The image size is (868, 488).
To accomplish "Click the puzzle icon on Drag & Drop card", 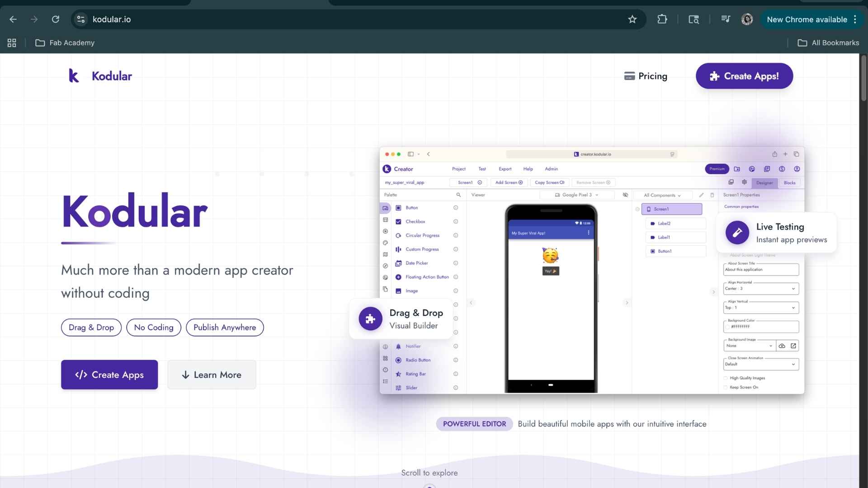I will (370, 319).
